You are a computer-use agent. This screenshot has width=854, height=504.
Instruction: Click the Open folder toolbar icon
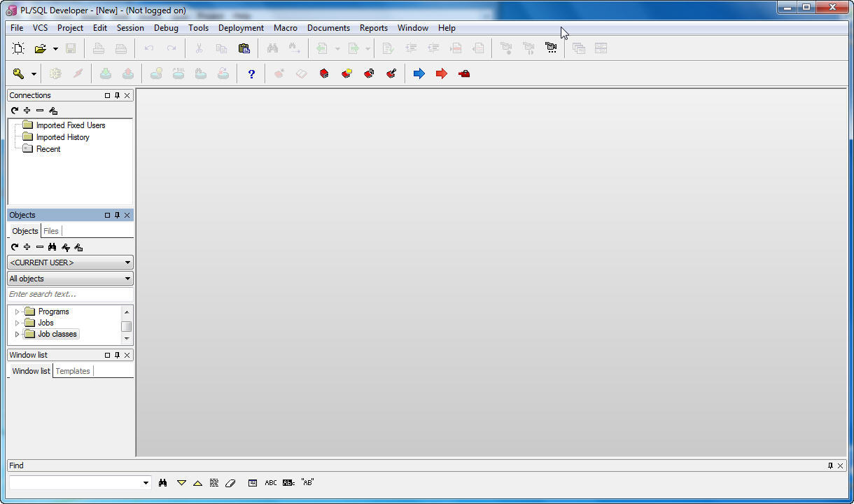[41, 48]
